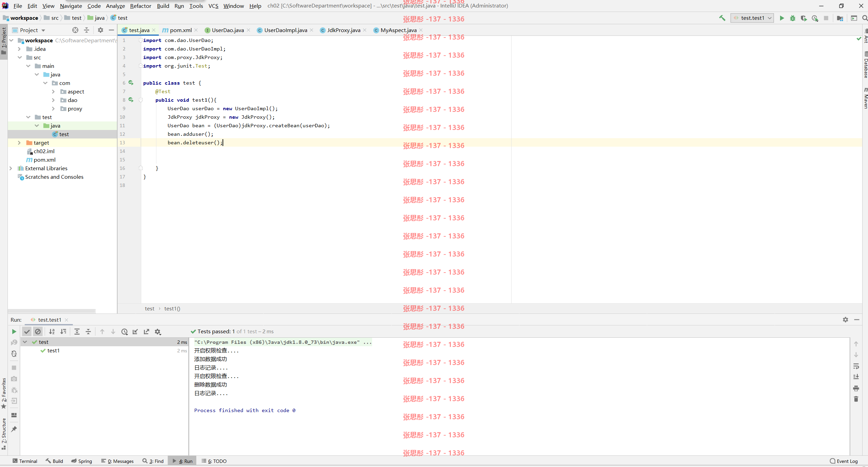Toggle the 2: Favorites tool window
868x467 pixels.
pyautogui.click(x=4, y=393)
